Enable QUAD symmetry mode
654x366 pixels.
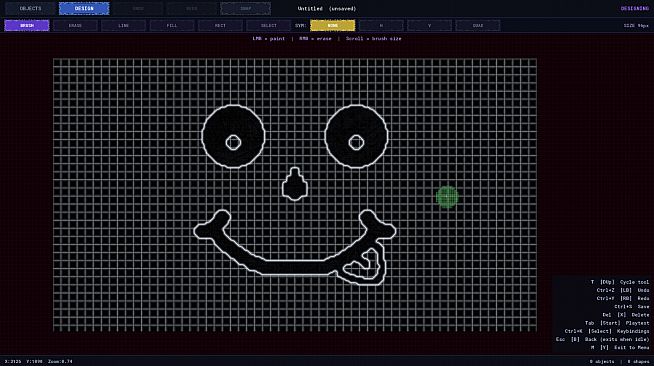478,25
